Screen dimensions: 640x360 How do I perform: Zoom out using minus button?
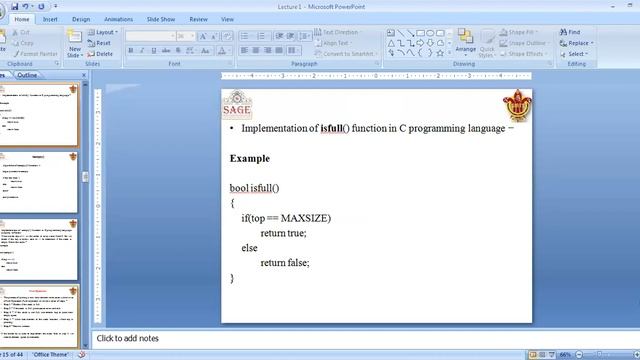tap(579, 355)
